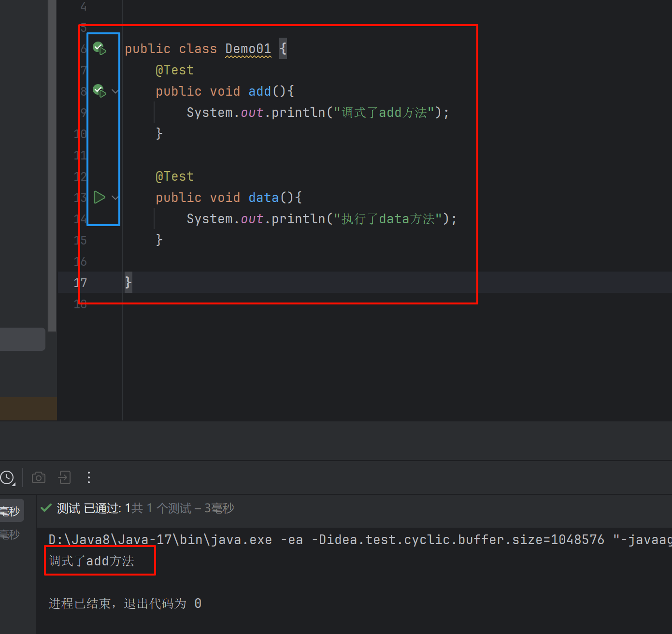The image size is (672, 634).
Task: Collapse the add() method fold chevron
Action: coord(115,91)
